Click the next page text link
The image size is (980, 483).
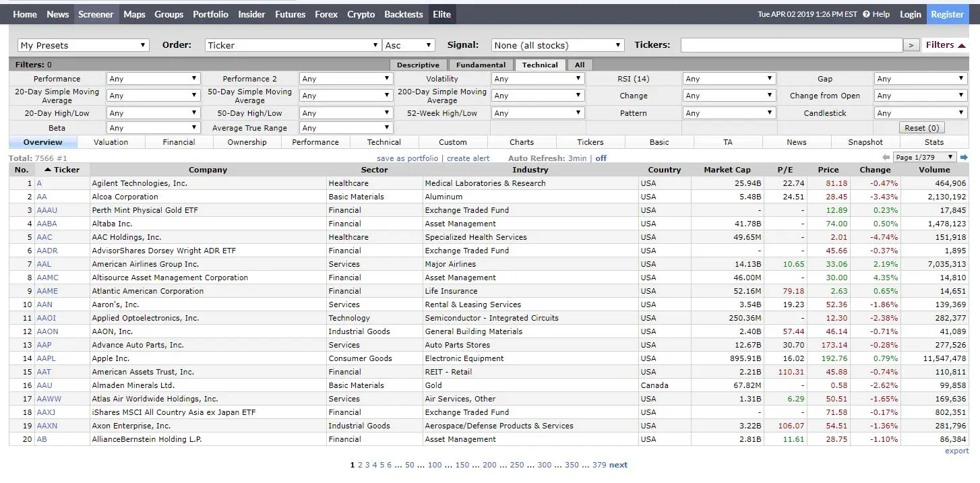point(618,465)
